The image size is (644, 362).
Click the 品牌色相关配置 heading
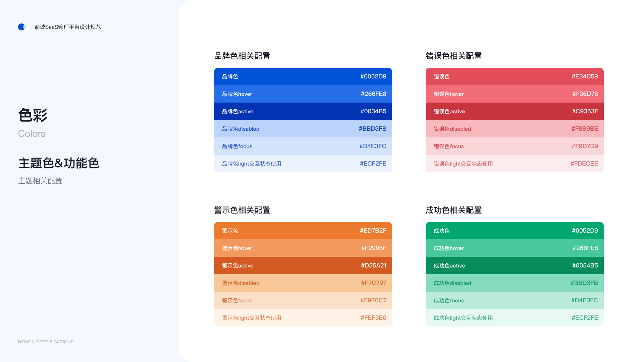click(x=242, y=56)
